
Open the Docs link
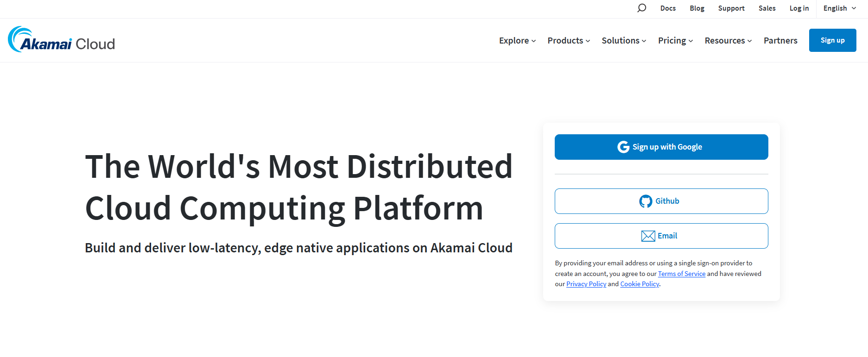coord(668,8)
